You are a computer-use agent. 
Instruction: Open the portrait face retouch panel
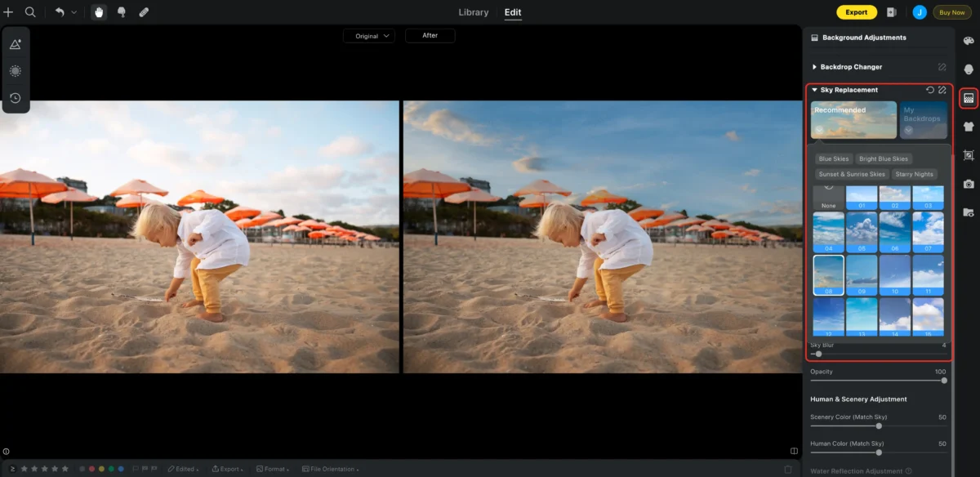click(969, 69)
